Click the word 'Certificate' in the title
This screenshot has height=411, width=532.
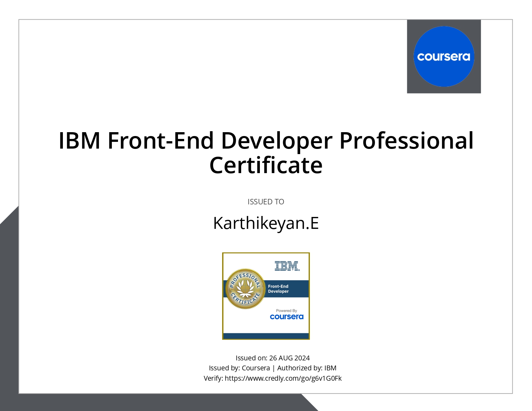click(266, 165)
